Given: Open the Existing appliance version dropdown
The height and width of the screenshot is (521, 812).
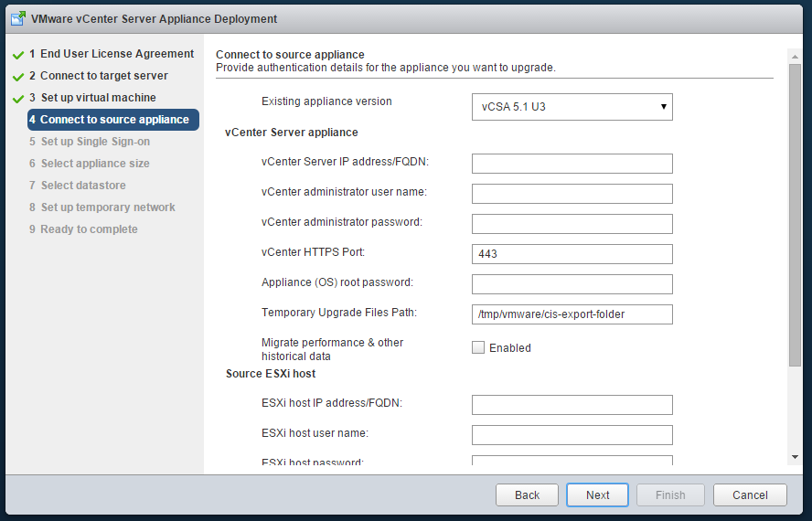Looking at the screenshot, I should coord(572,107).
